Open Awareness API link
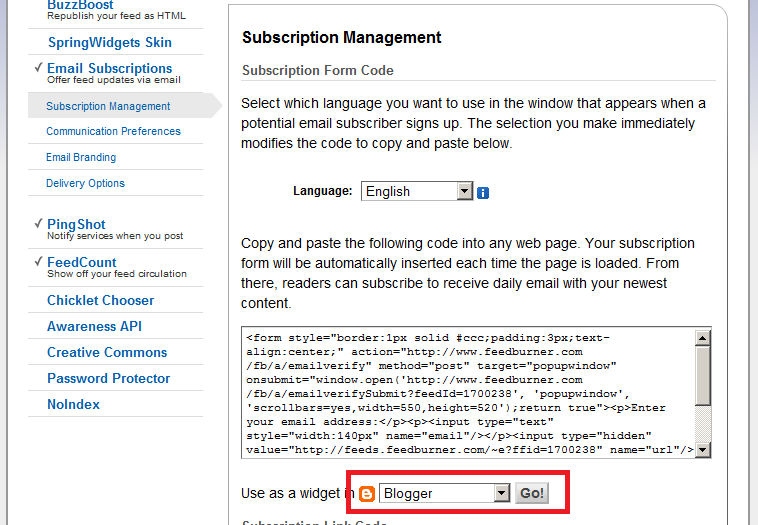 point(94,326)
